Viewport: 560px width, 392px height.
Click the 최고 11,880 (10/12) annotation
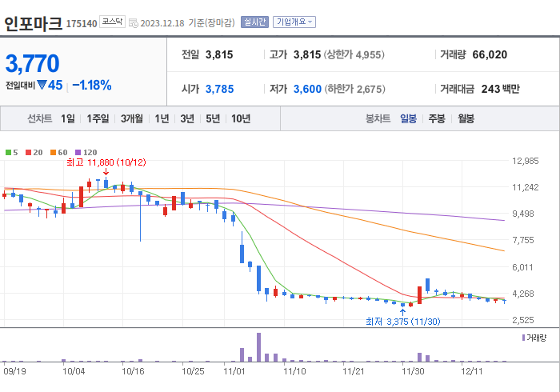(x=106, y=162)
